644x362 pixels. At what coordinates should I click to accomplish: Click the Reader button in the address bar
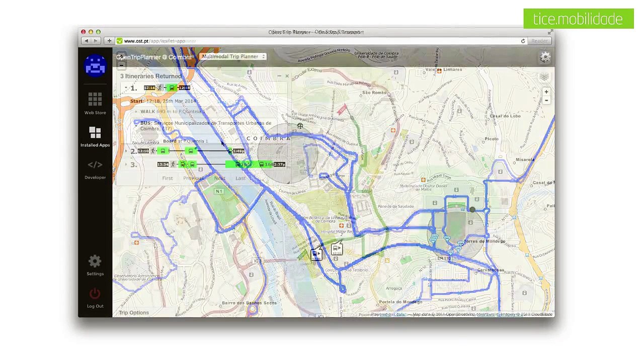pyautogui.click(x=539, y=41)
